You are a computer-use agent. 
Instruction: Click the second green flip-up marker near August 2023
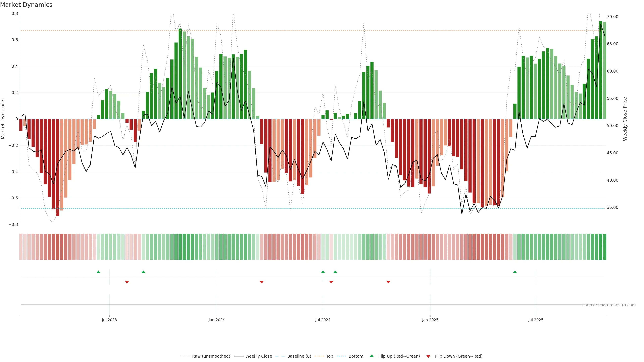click(x=143, y=272)
